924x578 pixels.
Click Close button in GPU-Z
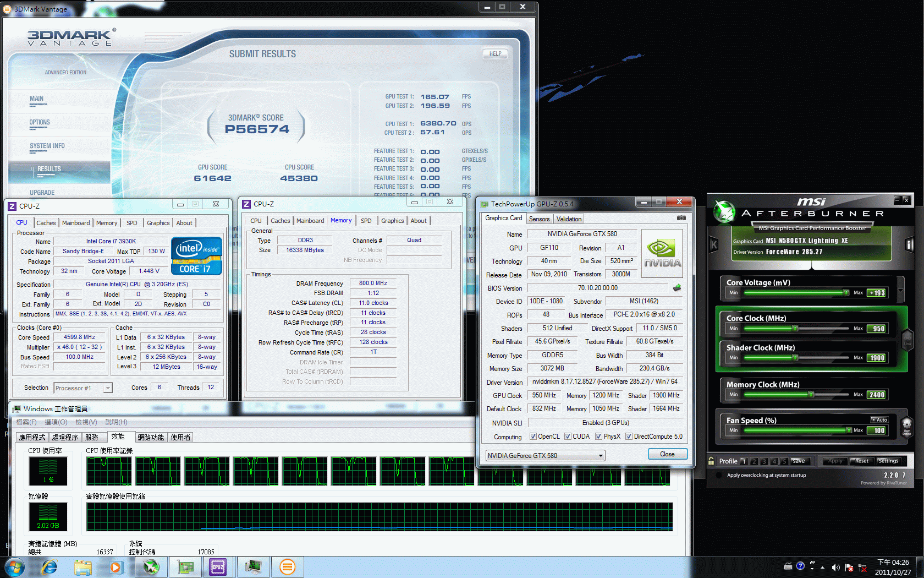(667, 454)
